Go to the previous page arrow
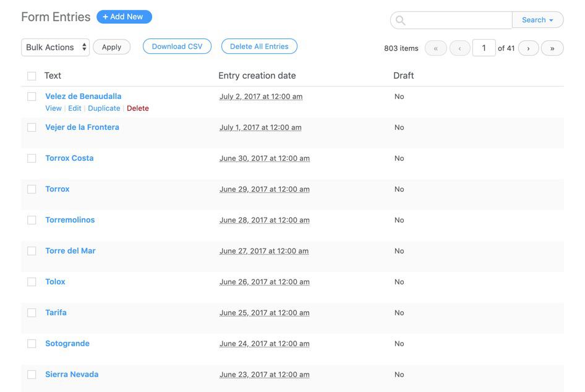This screenshot has width=585, height=392. click(459, 48)
